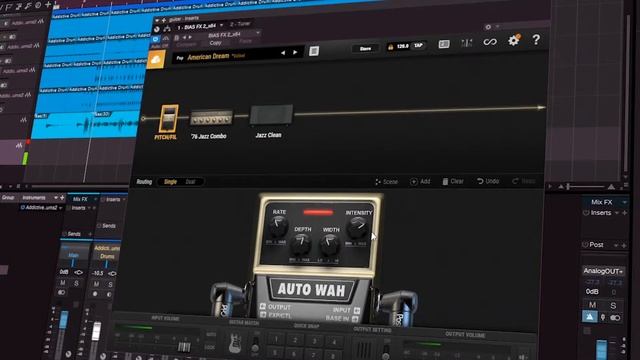Open the AnalogOUT output dropdown
640x360 pixels.
point(603,271)
